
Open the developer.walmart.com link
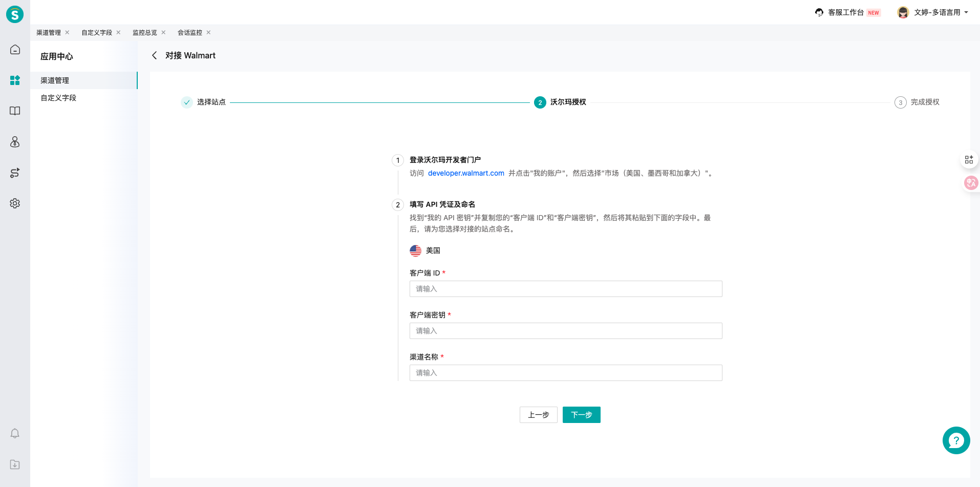pos(466,173)
